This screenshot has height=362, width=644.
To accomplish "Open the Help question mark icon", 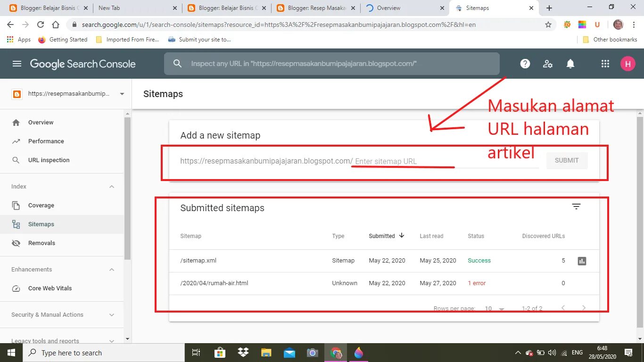I will click(525, 64).
